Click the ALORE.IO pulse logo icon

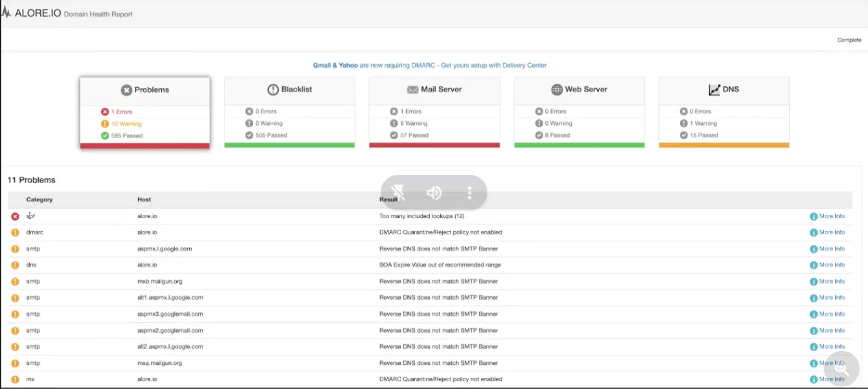[6, 13]
